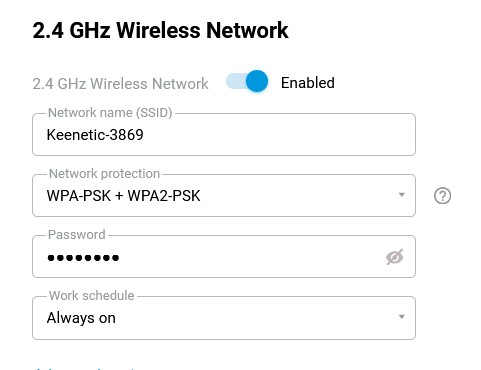Focus the Password input field

[224, 257]
